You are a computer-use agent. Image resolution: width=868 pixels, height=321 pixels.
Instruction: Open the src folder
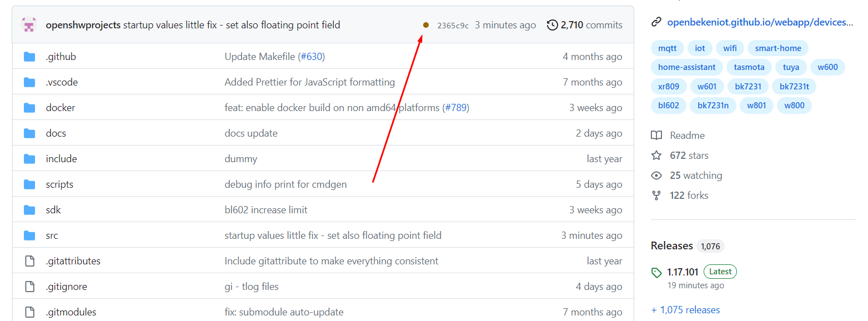pyautogui.click(x=52, y=235)
